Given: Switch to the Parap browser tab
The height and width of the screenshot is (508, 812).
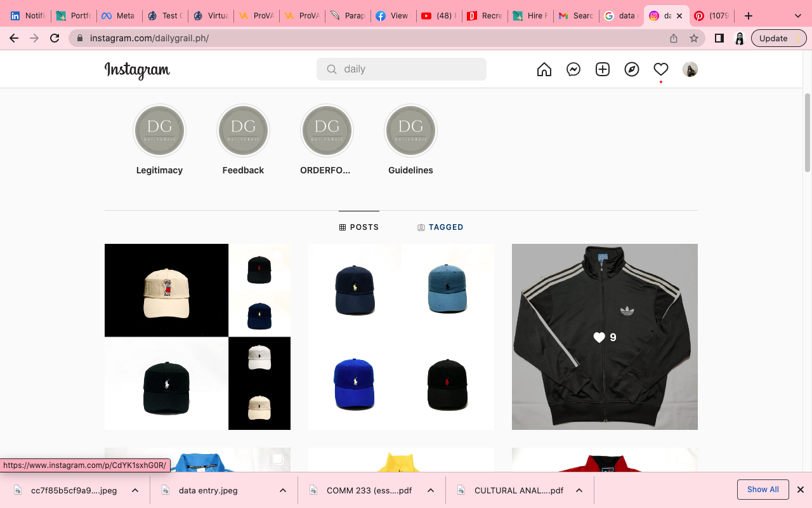Looking at the screenshot, I should (347, 16).
